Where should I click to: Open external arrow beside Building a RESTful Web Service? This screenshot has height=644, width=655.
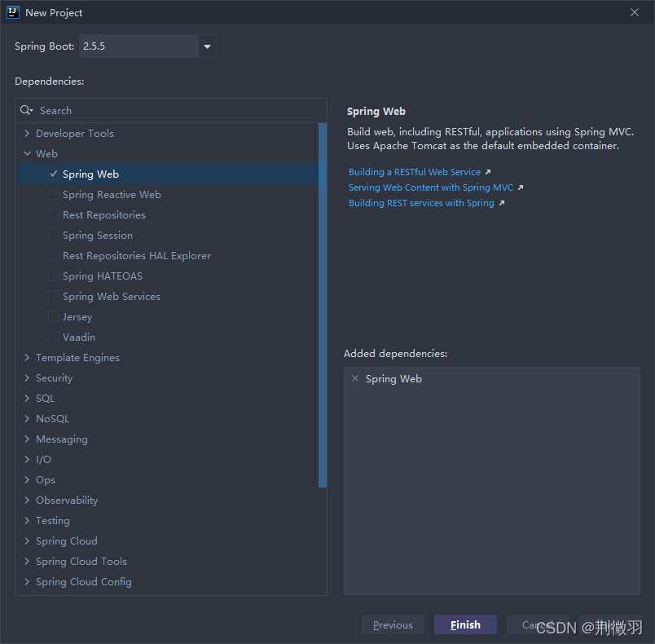488,172
